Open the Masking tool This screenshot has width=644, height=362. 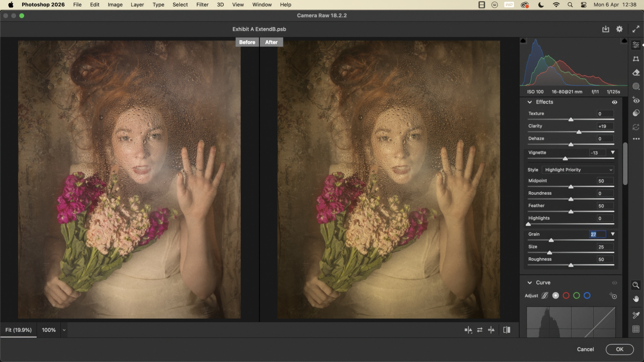coord(636,86)
